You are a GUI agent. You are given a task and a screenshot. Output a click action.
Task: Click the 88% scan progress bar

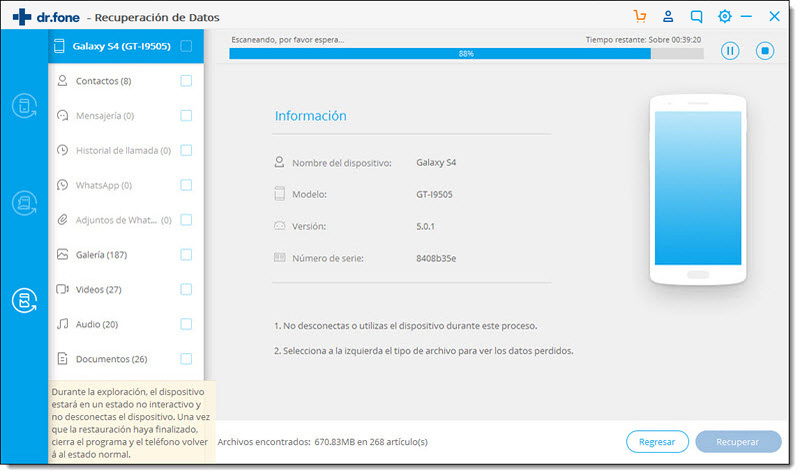pyautogui.click(x=466, y=54)
